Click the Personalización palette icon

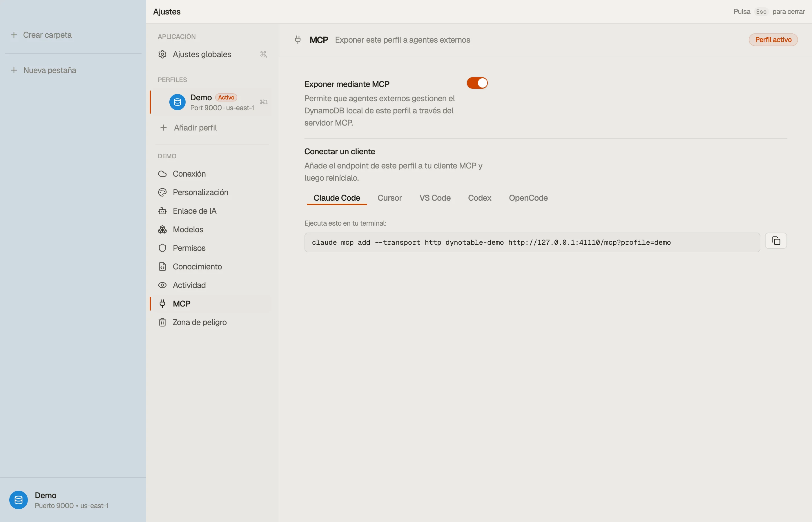tap(162, 193)
